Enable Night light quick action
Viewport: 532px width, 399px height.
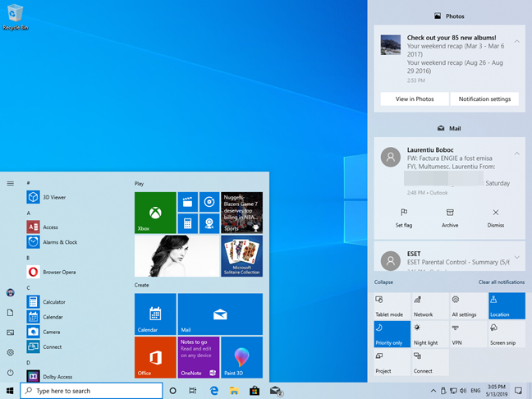point(430,334)
